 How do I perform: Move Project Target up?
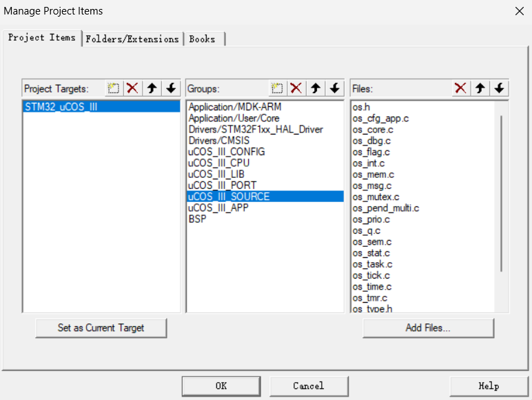[152, 89]
